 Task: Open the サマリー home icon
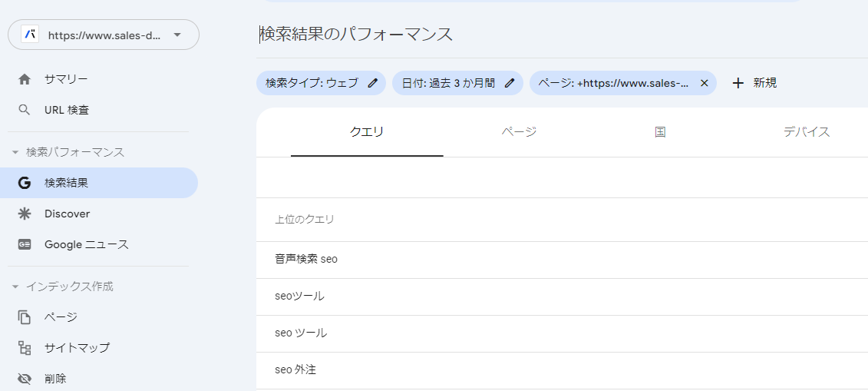click(x=25, y=79)
